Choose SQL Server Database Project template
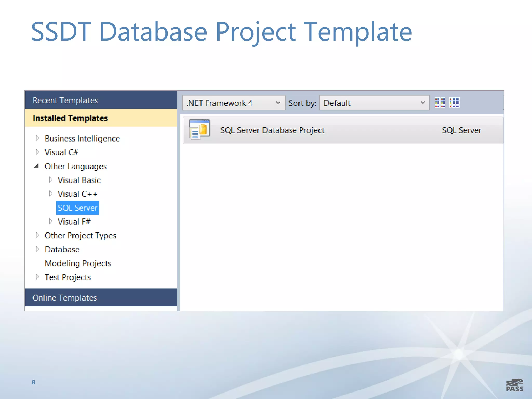Image resolution: width=532 pixels, height=399 pixels. (343, 130)
